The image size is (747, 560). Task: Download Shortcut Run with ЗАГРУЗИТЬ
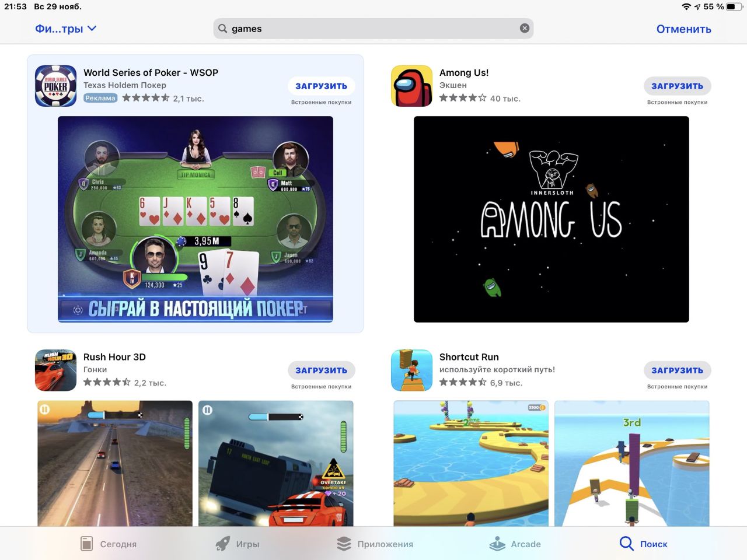(x=677, y=370)
